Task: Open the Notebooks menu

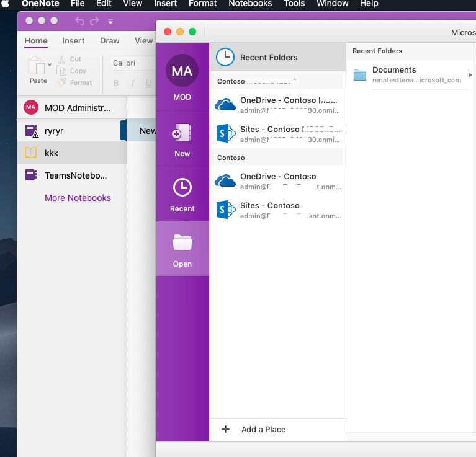Action: [250, 4]
